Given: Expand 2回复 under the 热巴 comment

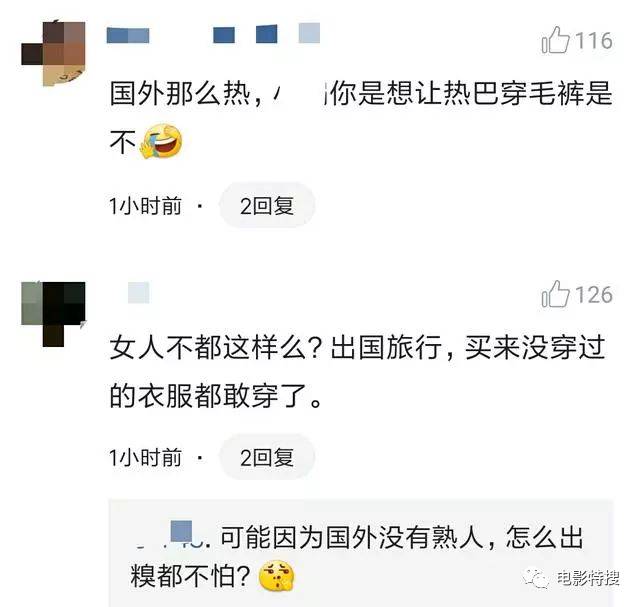Looking at the screenshot, I should click(x=267, y=205).
